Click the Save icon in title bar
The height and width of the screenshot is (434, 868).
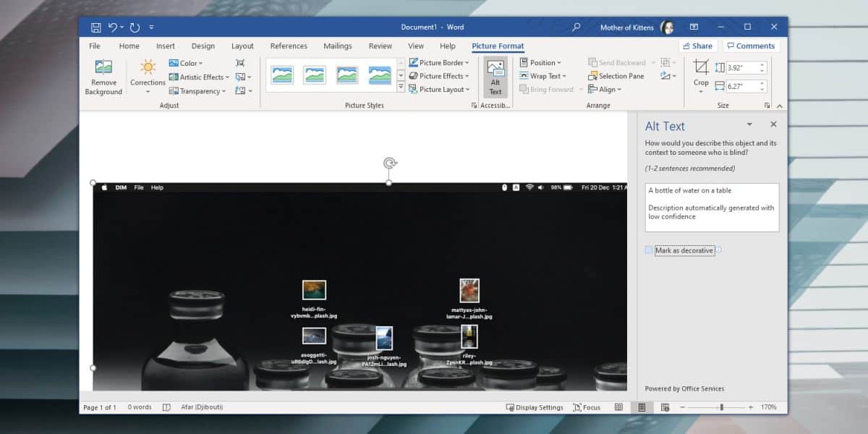point(96,27)
